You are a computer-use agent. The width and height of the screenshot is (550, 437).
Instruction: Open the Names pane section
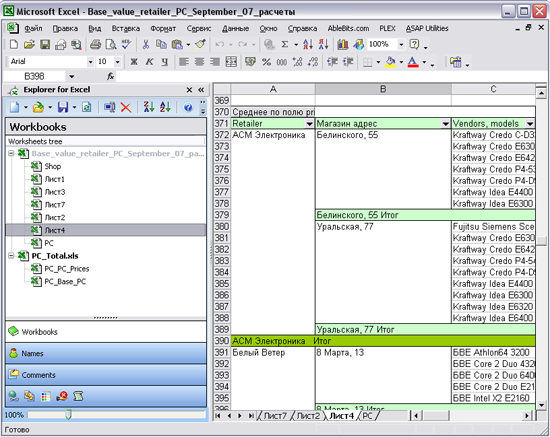[x=106, y=354]
